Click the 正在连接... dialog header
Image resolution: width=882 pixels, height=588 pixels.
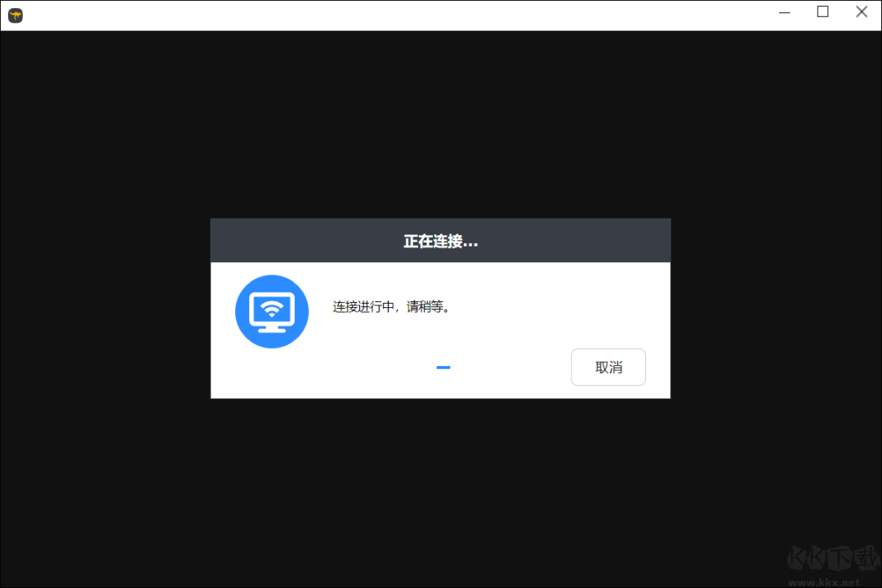(440, 240)
